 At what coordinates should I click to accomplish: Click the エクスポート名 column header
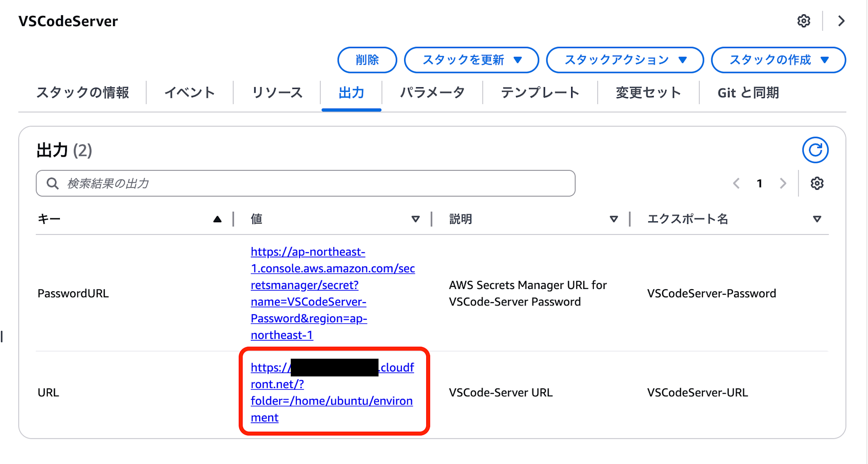coord(687,219)
